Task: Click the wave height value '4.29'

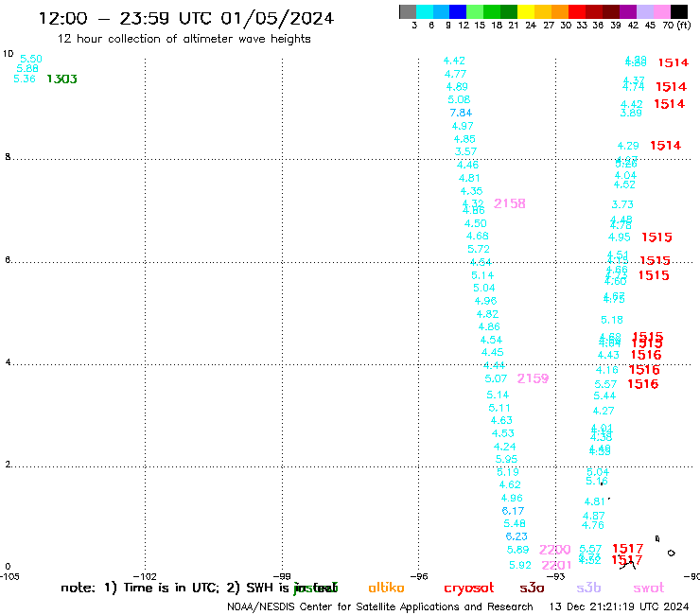Action: click(x=628, y=146)
